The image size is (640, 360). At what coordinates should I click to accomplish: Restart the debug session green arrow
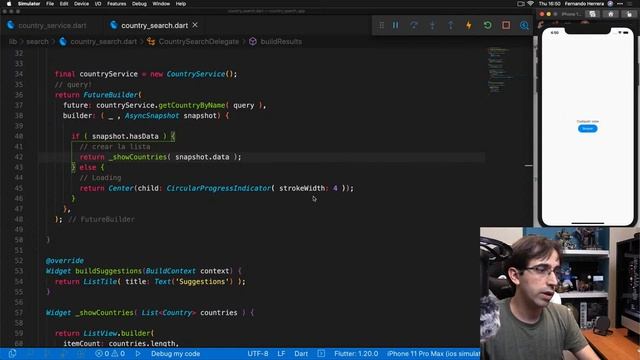pos(487,25)
